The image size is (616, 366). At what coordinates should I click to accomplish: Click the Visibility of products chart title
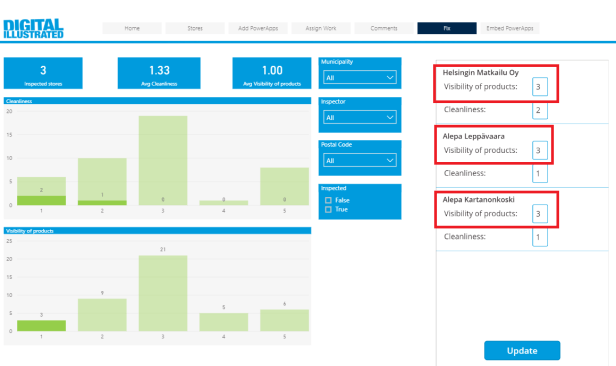(x=157, y=231)
